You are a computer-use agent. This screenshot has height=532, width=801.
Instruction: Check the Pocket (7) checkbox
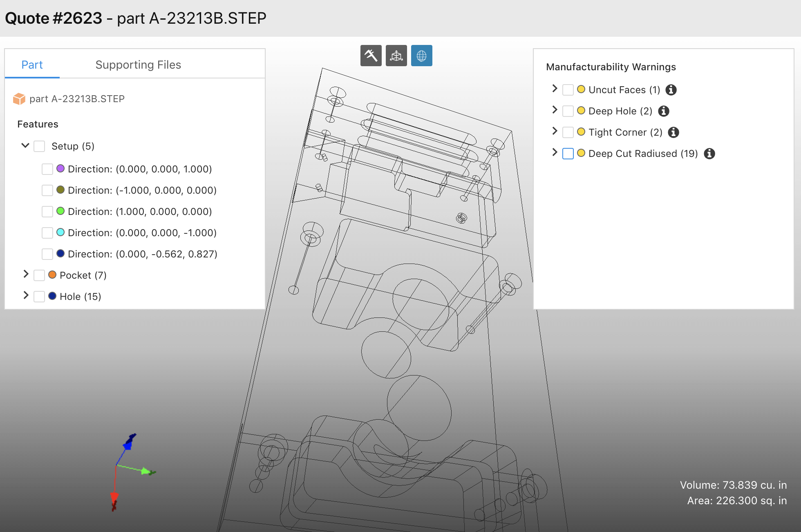(39, 275)
